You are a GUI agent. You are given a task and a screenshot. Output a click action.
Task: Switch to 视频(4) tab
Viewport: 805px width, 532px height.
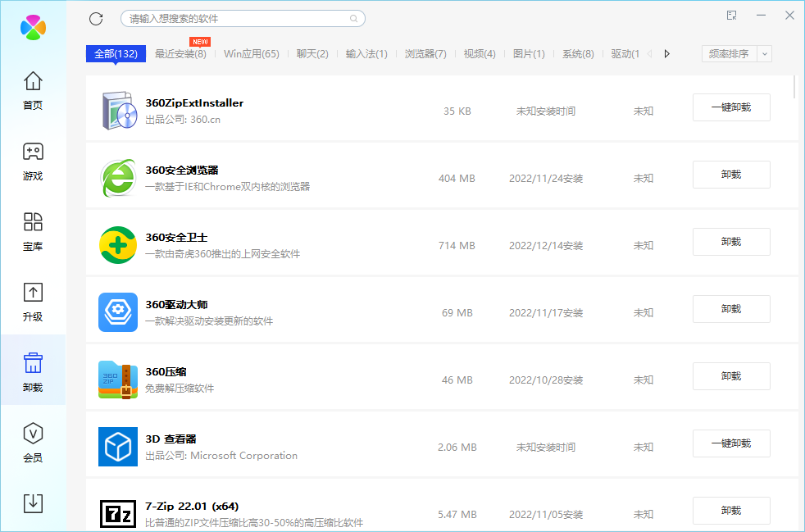pyautogui.click(x=480, y=54)
